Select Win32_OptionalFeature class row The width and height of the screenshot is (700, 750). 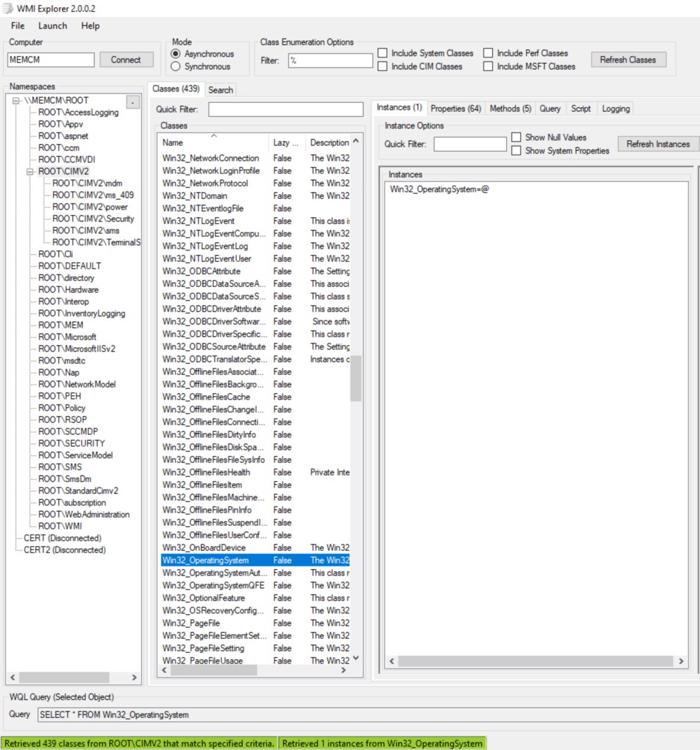[255, 598]
